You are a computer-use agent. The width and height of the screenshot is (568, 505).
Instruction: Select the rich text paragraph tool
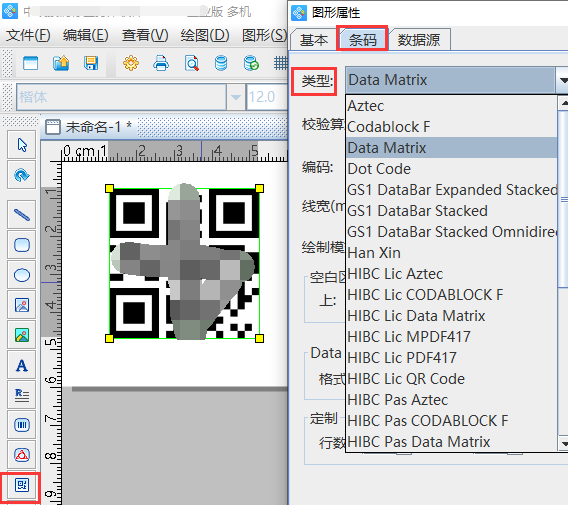(x=22, y=395)
